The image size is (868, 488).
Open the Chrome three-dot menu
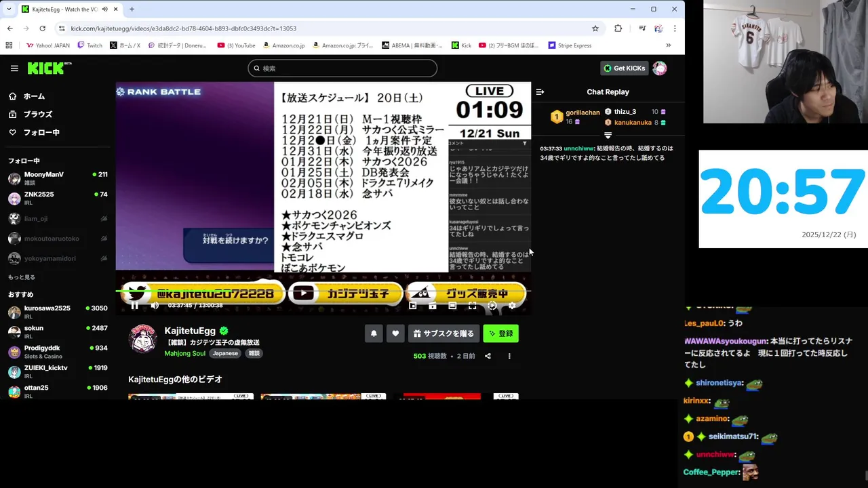[675, 28]
